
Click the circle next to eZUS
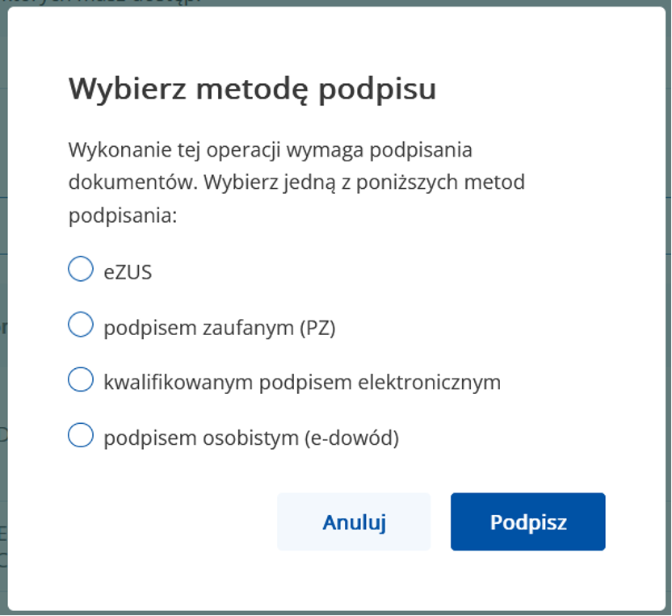click(x=80, y=270)
